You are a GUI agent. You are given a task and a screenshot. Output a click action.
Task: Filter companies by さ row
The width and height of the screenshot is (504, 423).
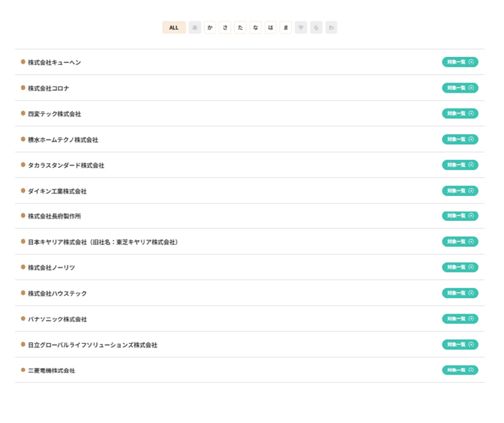pyautogui.click(x=225, y=28)
